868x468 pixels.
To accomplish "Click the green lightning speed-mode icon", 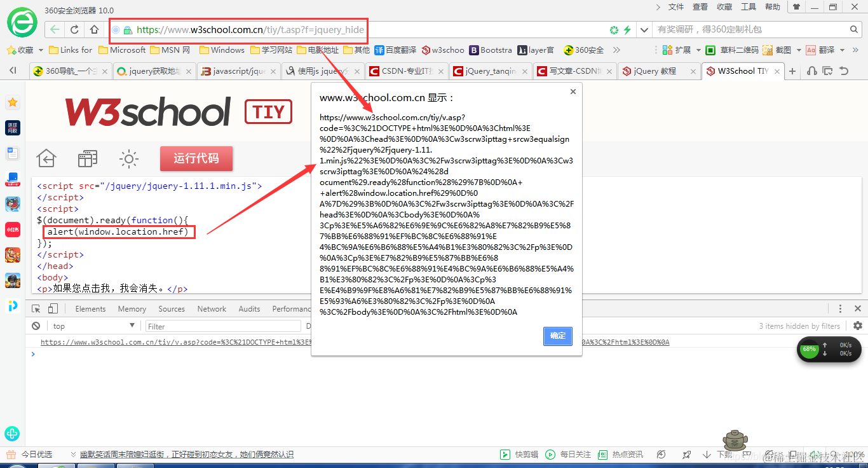I will (627, 30).
